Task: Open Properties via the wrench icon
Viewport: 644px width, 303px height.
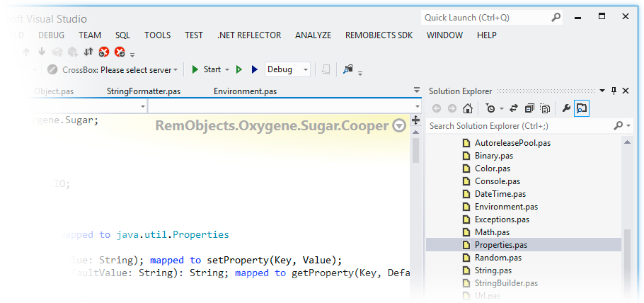Action: point(565,108)
